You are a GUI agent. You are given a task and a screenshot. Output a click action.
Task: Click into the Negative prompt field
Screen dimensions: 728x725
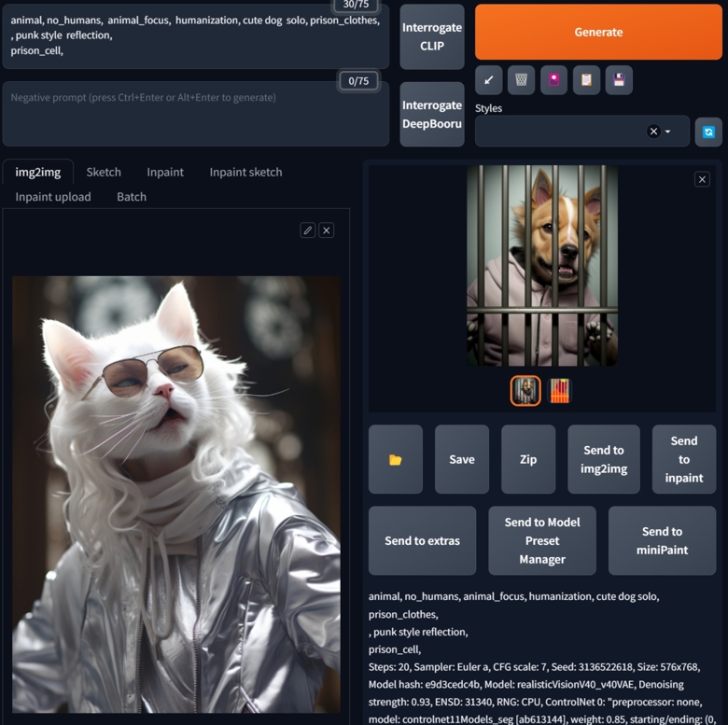[x=195, y=114]
